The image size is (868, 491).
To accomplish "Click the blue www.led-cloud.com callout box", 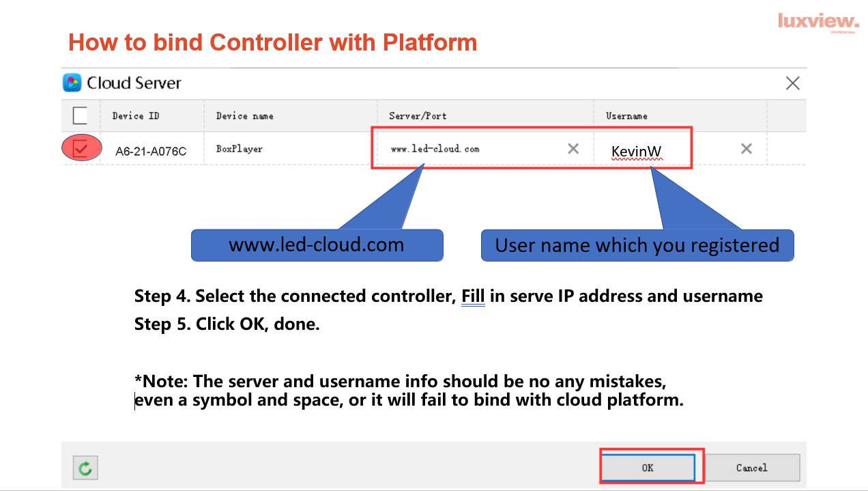I will point(317,245).
